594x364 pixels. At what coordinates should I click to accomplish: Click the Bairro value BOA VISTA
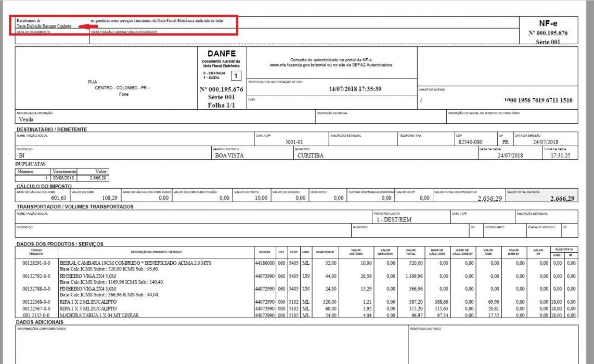click(229, 155)
